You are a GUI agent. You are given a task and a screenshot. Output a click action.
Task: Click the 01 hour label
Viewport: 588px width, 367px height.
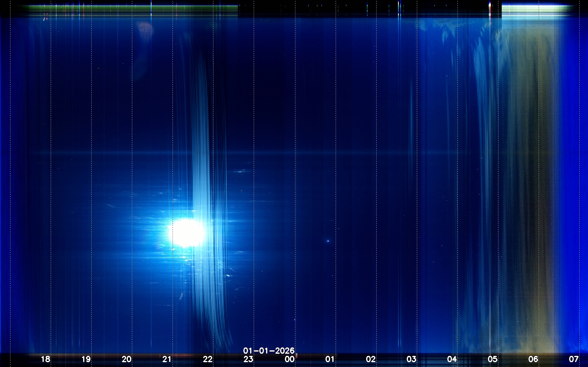point(330,359)
